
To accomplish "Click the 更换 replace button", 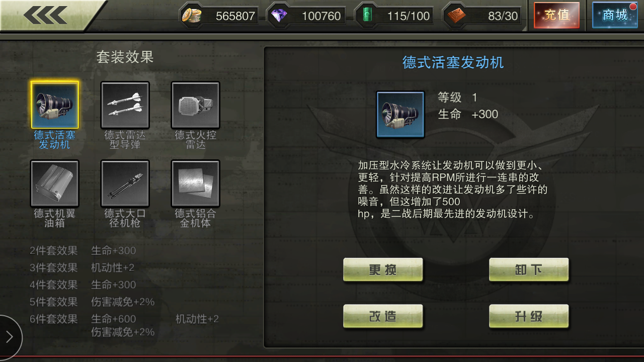I will 383,270.
